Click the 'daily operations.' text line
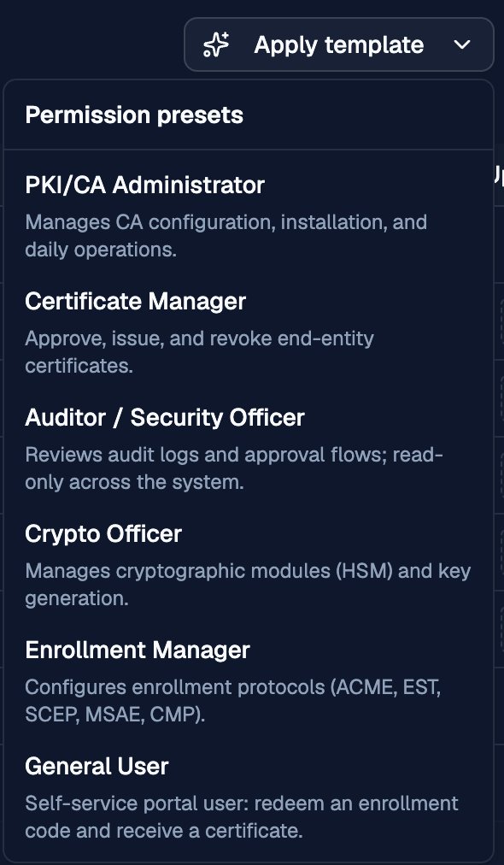Image resolution: width=504 pixels, height=865 pixels. 101,250
